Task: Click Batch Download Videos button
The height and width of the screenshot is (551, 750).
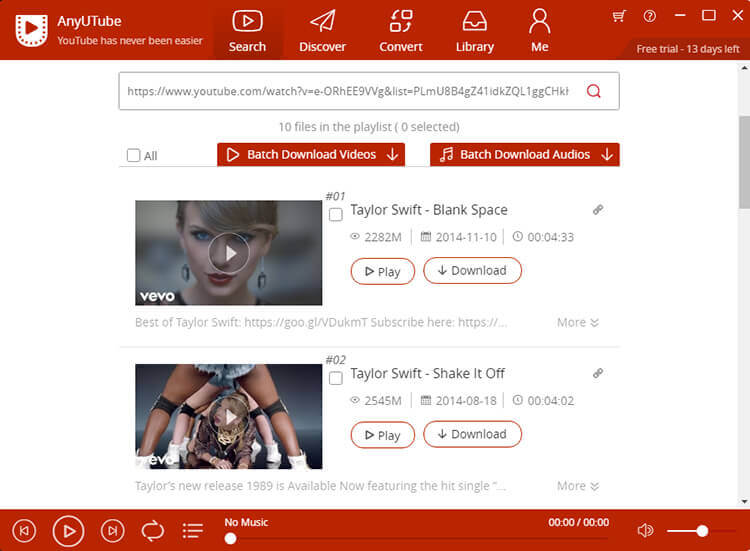Action: tap(311, 154)
